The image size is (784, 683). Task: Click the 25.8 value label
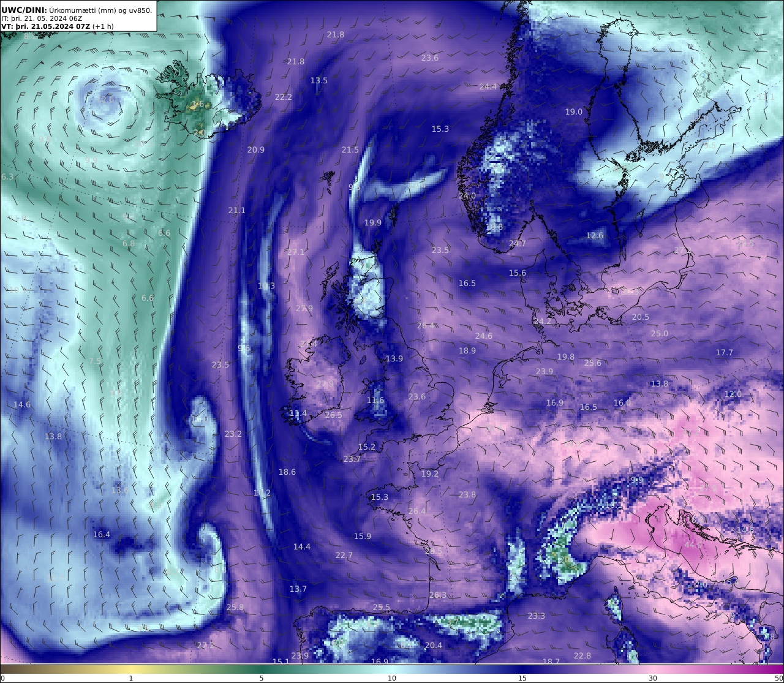point(235,608)
